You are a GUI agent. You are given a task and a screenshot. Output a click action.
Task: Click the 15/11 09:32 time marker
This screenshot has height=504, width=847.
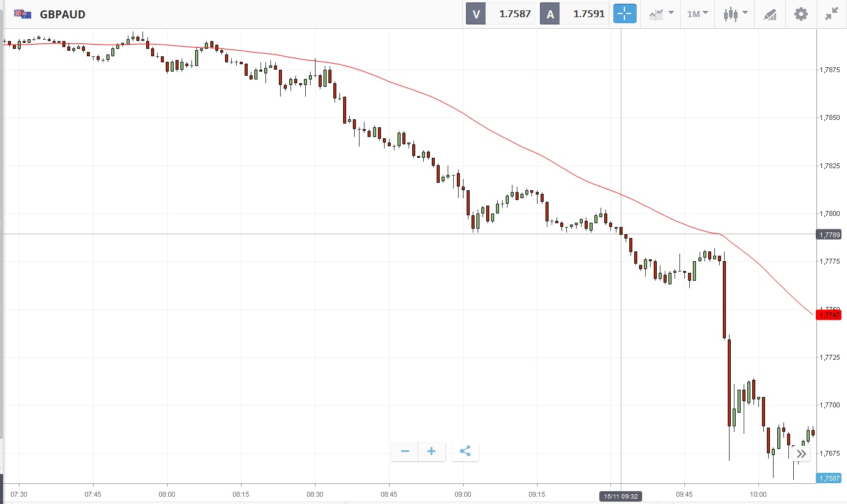[x=621, y=496]
